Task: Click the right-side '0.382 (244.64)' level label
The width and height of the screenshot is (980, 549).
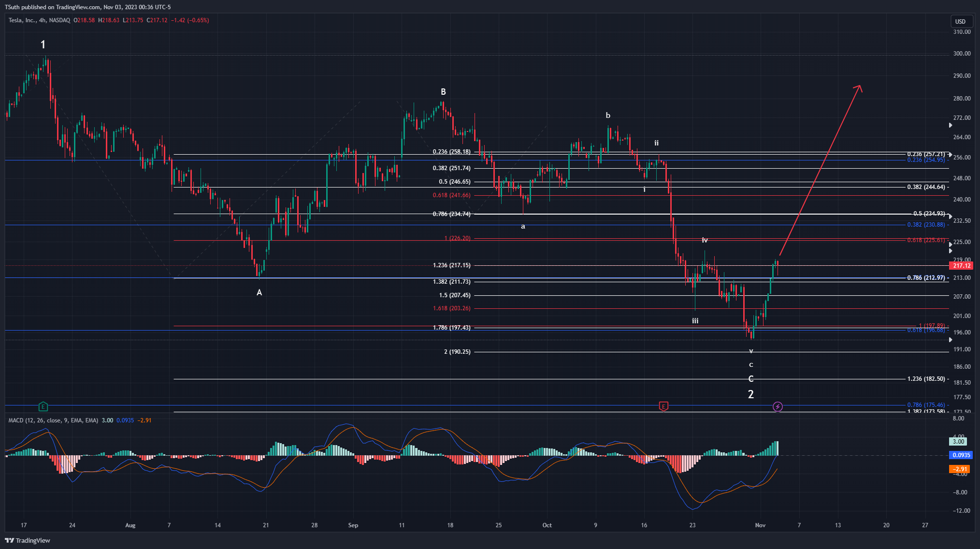Action: tap(926, 187)
